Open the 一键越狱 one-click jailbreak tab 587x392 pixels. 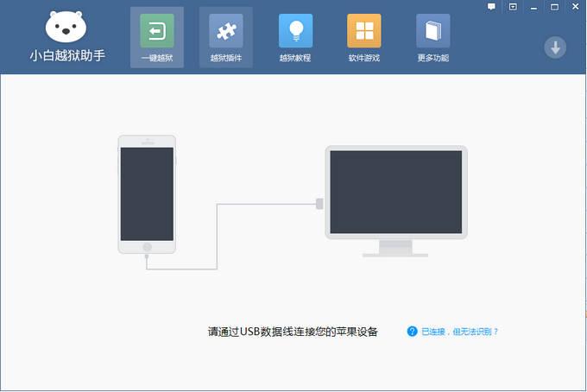(156, 37)
